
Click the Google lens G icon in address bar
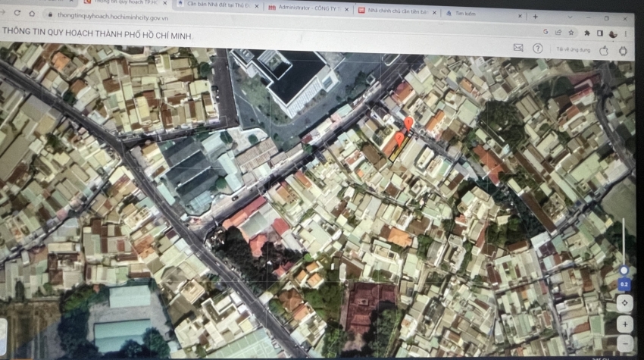(x=546, y=32)
